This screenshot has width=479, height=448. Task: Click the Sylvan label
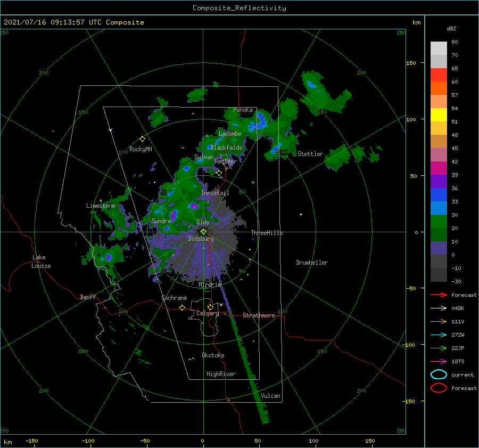(204, 157)
